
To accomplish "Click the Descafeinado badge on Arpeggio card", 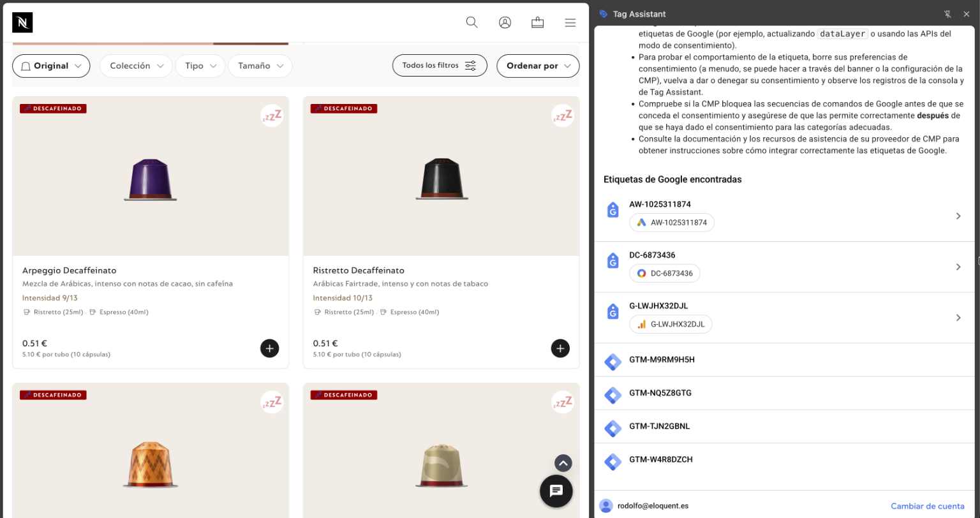I will 53,108.
